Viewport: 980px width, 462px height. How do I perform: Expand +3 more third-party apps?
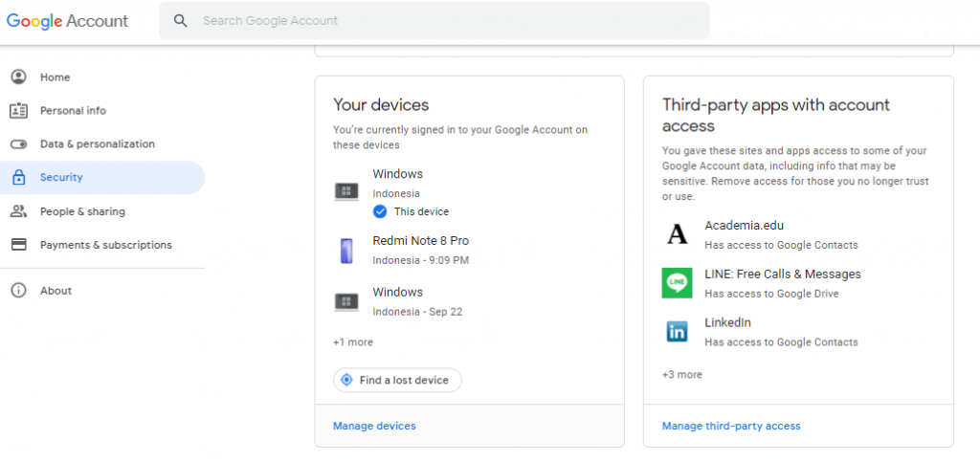click(681, 375)
